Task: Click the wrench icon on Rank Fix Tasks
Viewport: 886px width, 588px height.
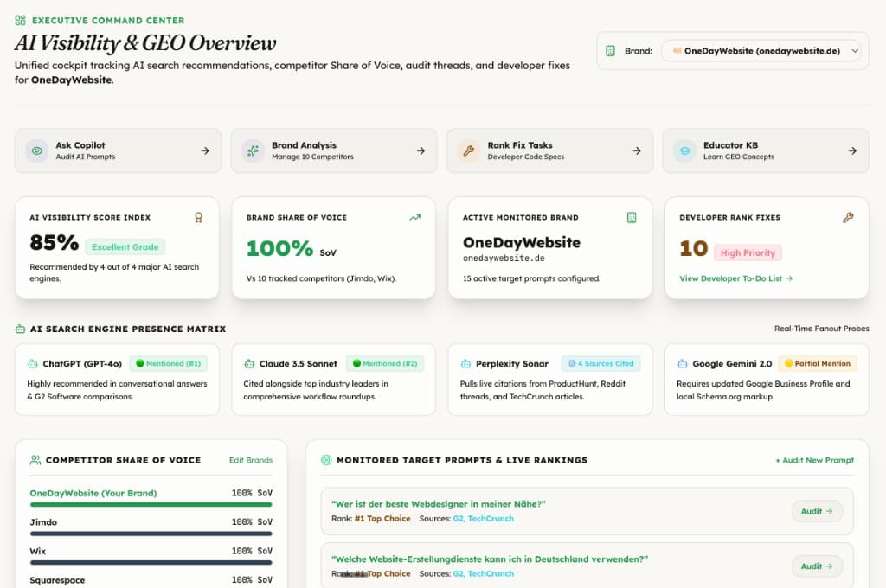Action: click(469, 150)
